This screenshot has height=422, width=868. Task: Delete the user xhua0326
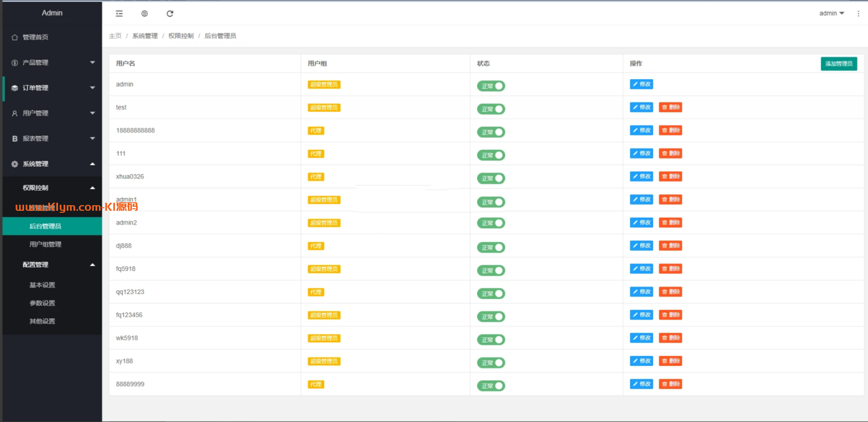click(x=670, y=176)
